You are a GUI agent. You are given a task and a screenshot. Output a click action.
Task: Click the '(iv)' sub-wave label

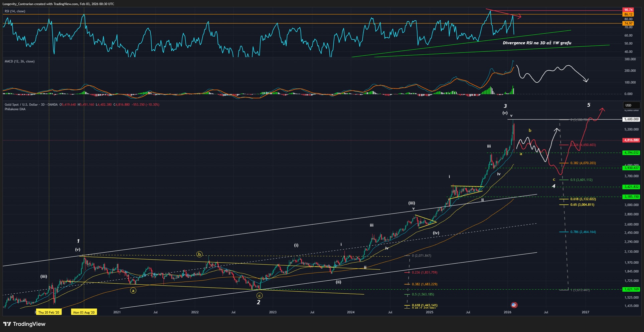coord(436,233)
